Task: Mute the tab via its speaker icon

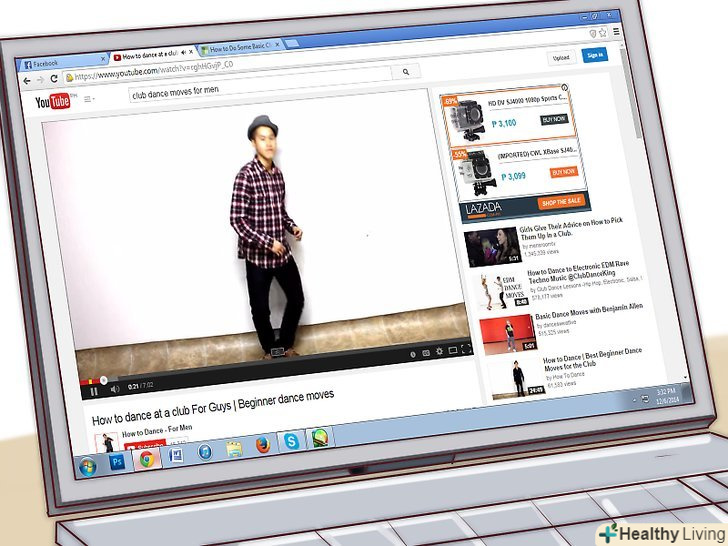Action: pyautogui.click(x=183, y=52)
